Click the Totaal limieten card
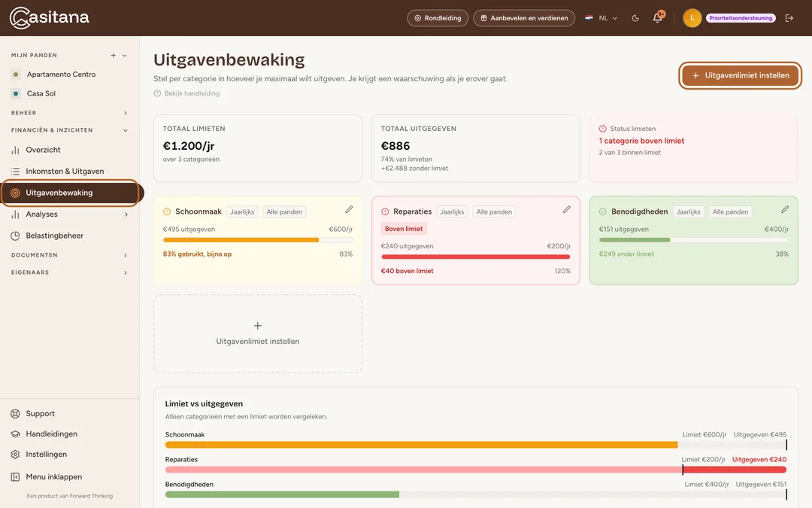The height and width of the screenshot is (508, 812). pos(258,148)
